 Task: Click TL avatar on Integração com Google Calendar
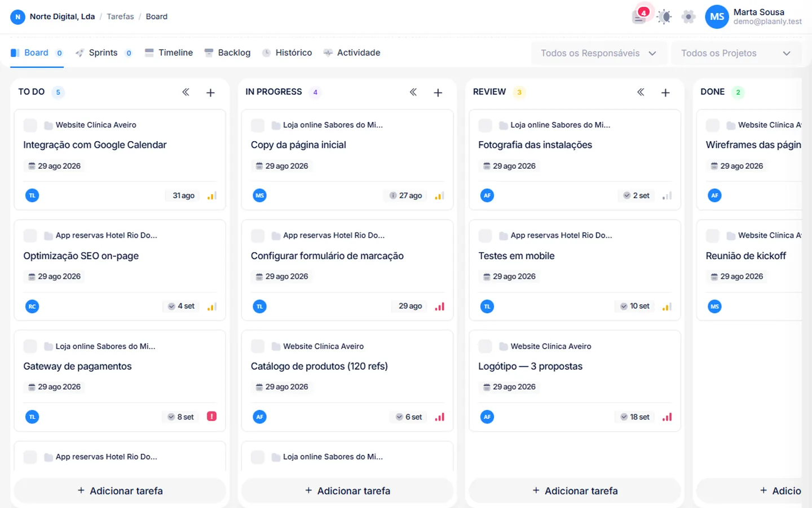coord(32,195)
